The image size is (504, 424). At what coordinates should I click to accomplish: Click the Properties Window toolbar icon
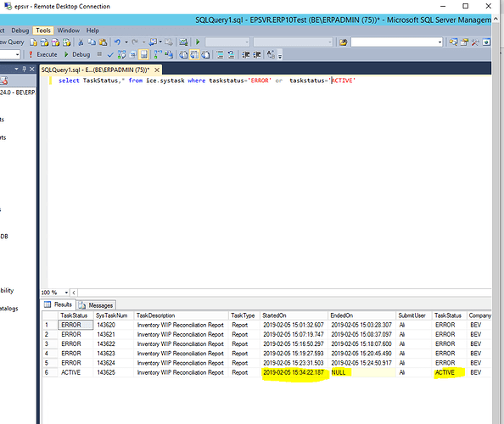coord(464,42)
